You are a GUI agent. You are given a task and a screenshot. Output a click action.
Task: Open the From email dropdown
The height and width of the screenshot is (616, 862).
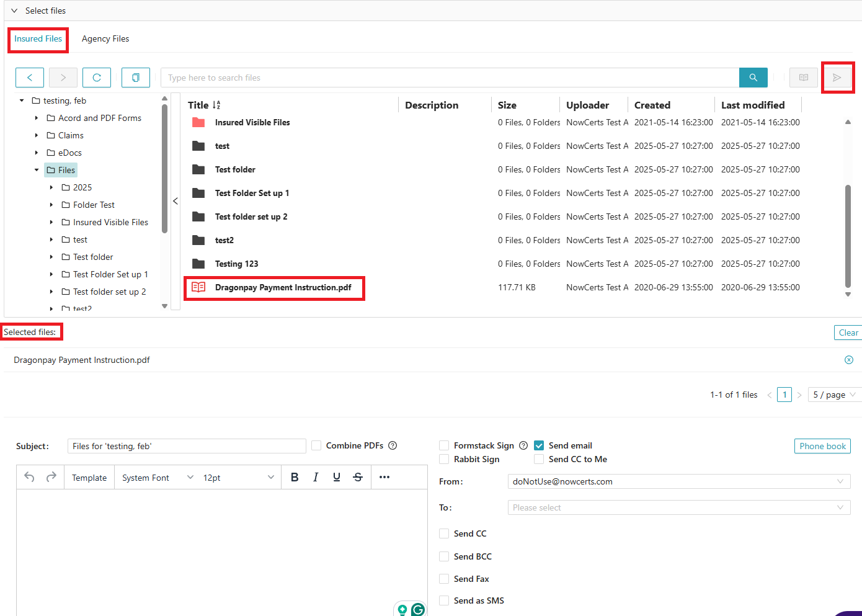coord(679,481)
